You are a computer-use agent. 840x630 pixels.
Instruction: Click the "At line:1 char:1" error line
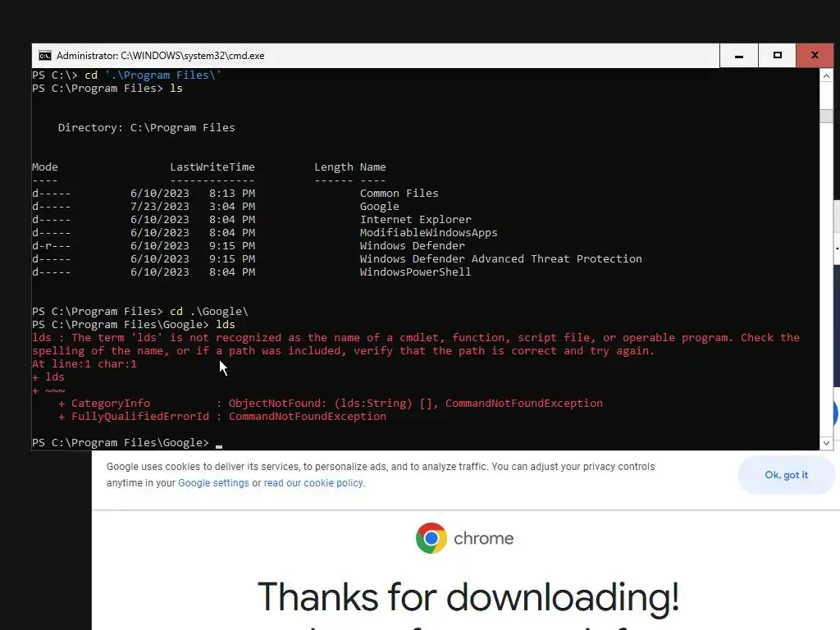(84, 363)
